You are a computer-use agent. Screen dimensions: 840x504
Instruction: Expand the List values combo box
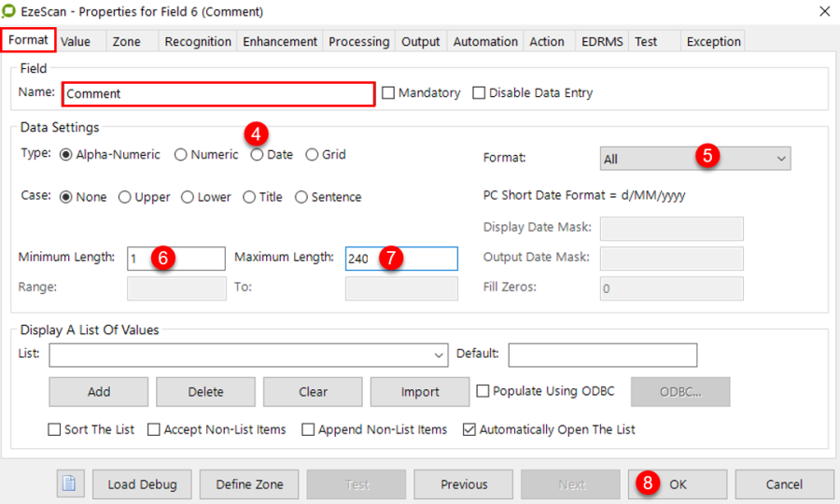440,356
